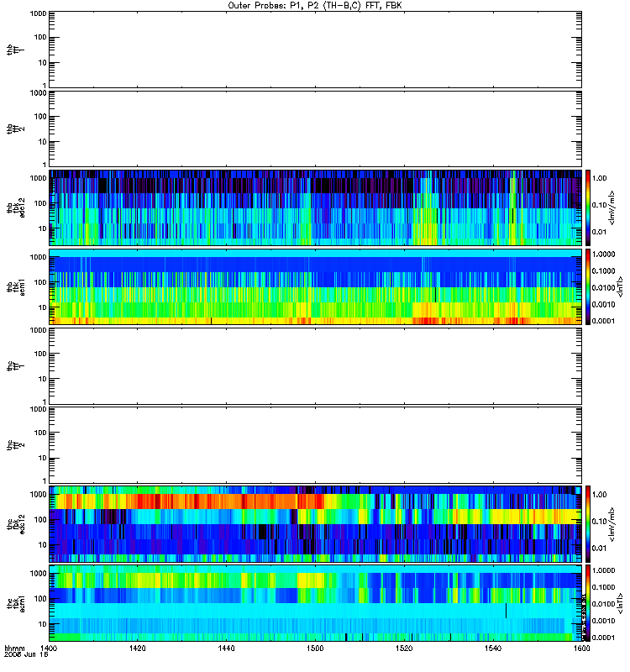
Task: Select the empty thc fff 2 panel
Action: click(x=316, y=445)
